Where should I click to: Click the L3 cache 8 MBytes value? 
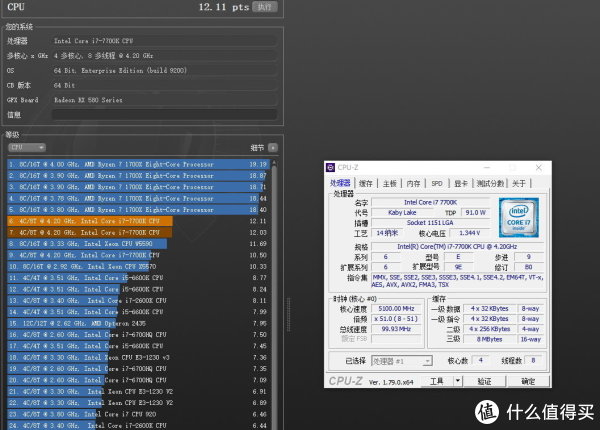tap(489, 339)
